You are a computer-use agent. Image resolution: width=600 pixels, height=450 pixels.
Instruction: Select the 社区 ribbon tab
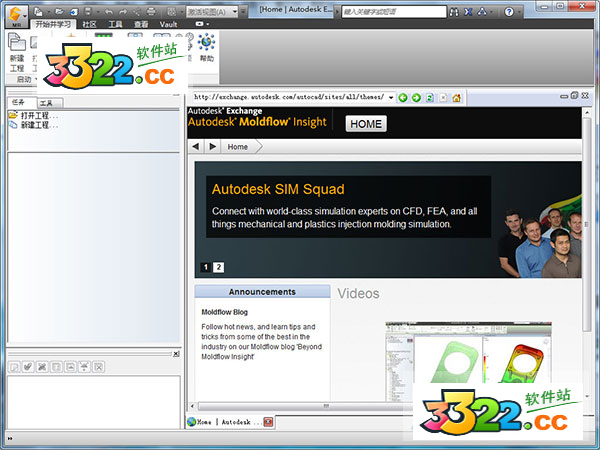tap(89, 24)
